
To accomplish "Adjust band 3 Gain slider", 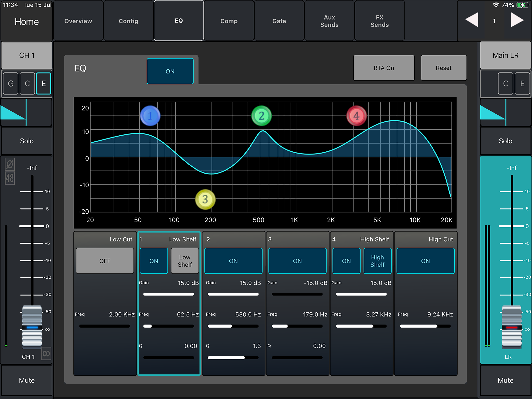I will pyautogui.click(x=297, y=294).
